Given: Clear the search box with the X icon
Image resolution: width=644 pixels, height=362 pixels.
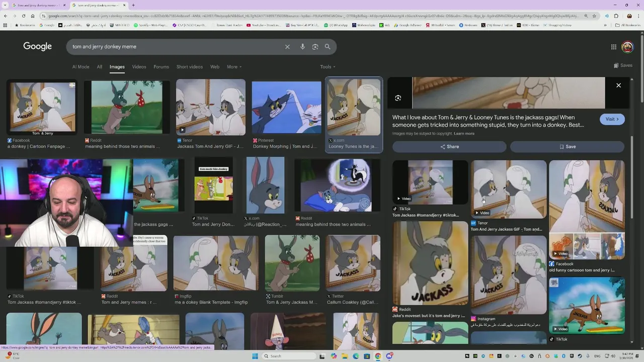Looking at the screenshot, I should coord(287,47).
